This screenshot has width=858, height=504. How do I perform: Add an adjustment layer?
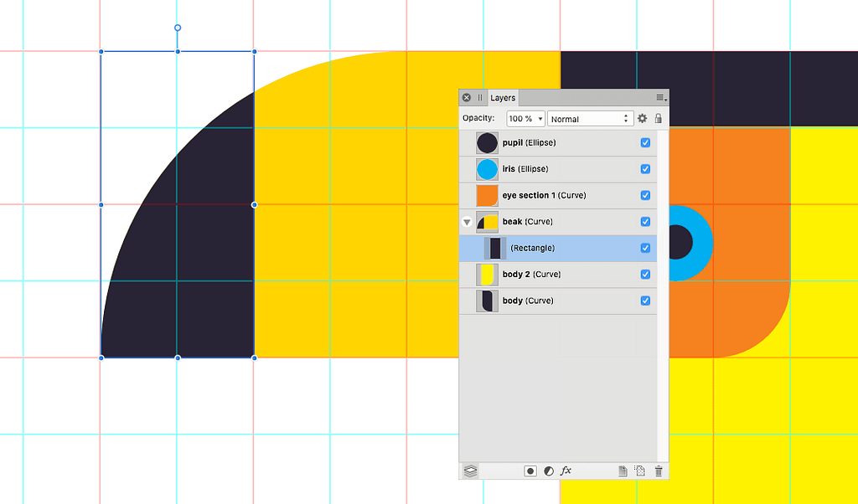coord(547,471)
